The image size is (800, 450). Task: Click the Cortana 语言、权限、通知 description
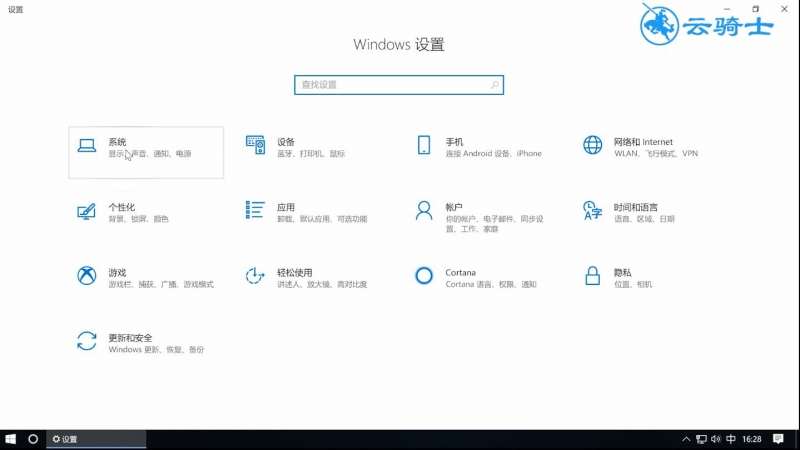tap(491, 284)
